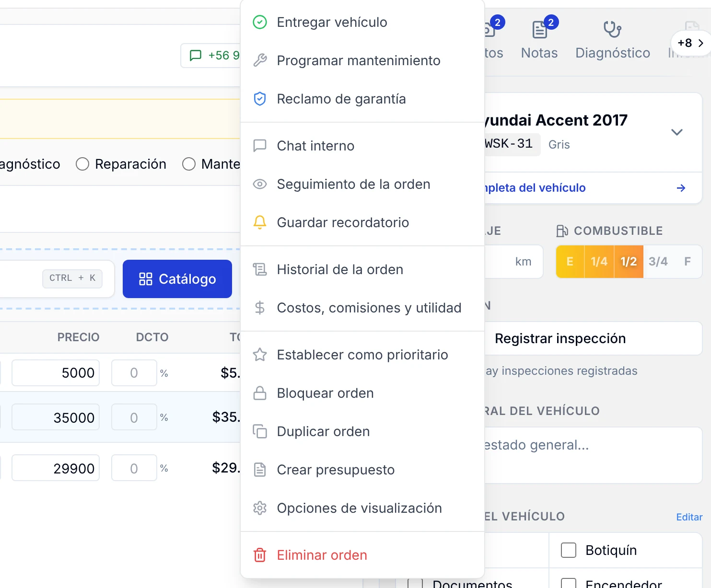Click the star icon for Establecer como prioritario

coord(259,355)
